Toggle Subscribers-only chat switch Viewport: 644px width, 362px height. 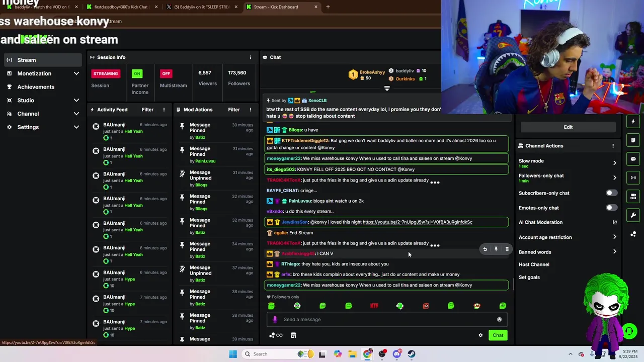point(611,193)
